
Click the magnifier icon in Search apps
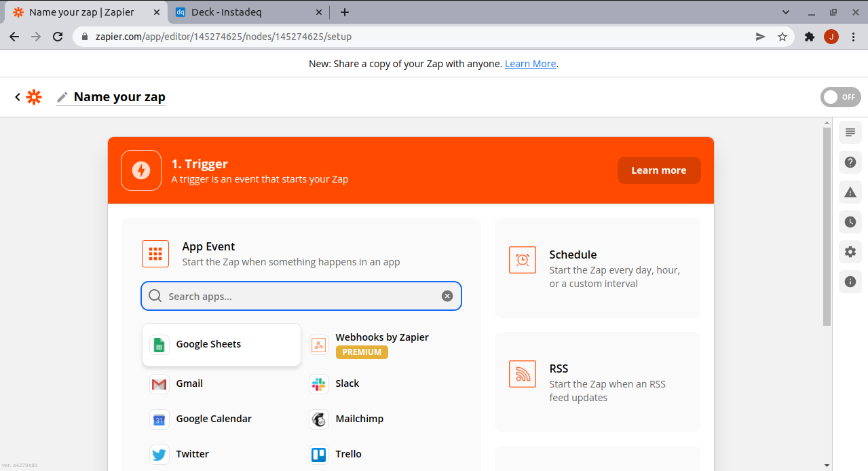coord(155,296)
